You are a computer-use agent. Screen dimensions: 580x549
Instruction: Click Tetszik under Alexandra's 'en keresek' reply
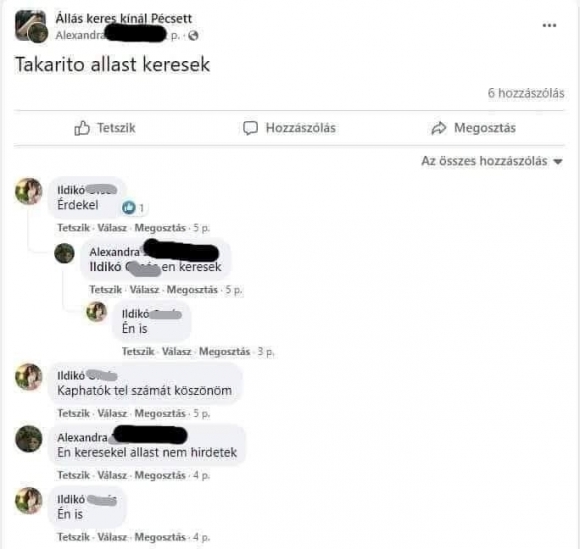tap(105, 289)
